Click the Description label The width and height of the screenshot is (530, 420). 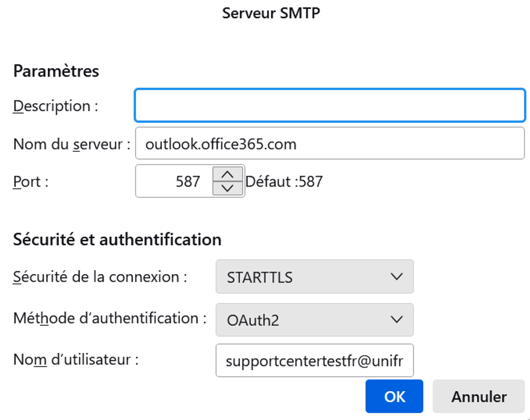click(56, 106)
